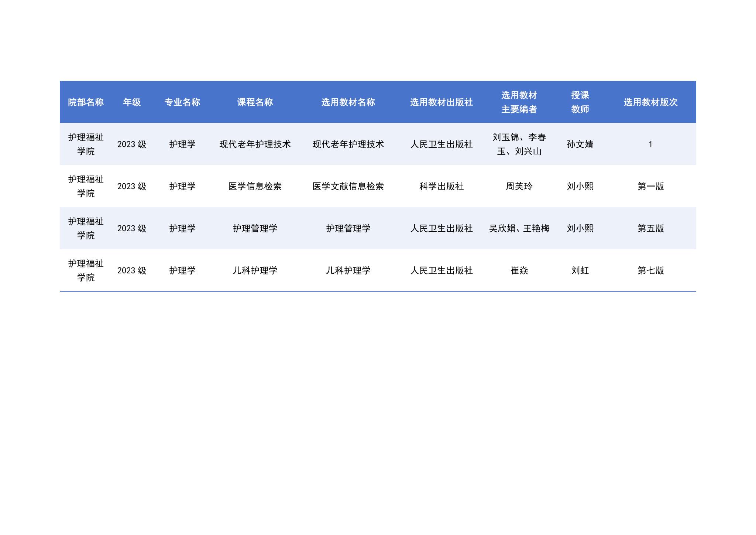Select the 选用教材版次 header
The width and height of the screenshot is (756, 535).
point(650,102)
